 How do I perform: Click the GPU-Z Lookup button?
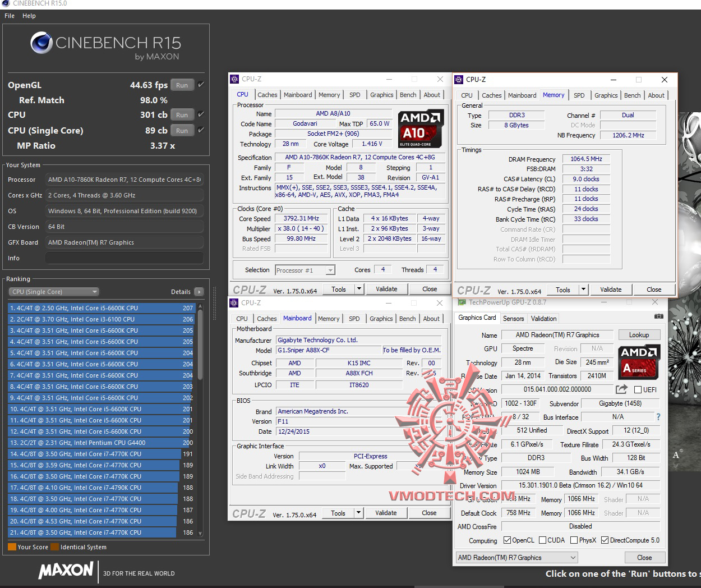click(639, 335)
